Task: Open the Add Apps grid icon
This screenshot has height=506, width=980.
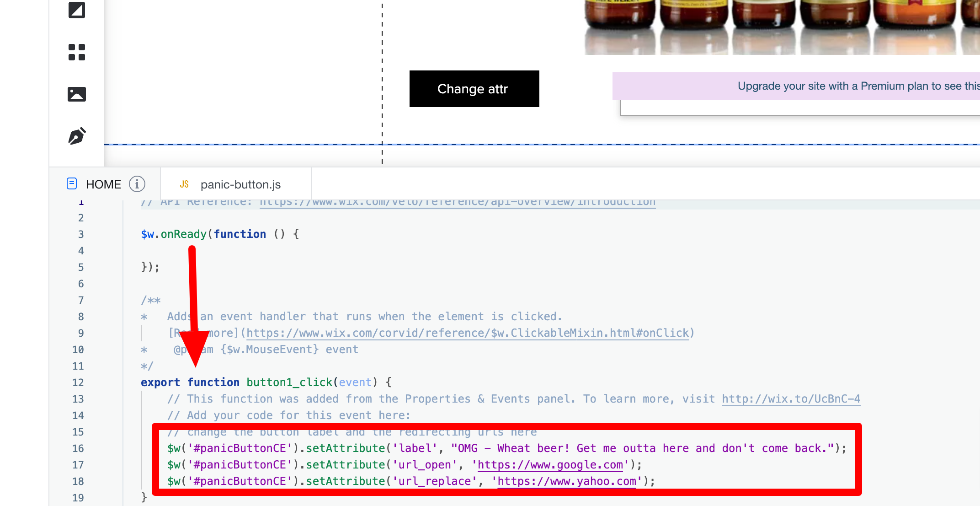Action: (x=77, y=52)
